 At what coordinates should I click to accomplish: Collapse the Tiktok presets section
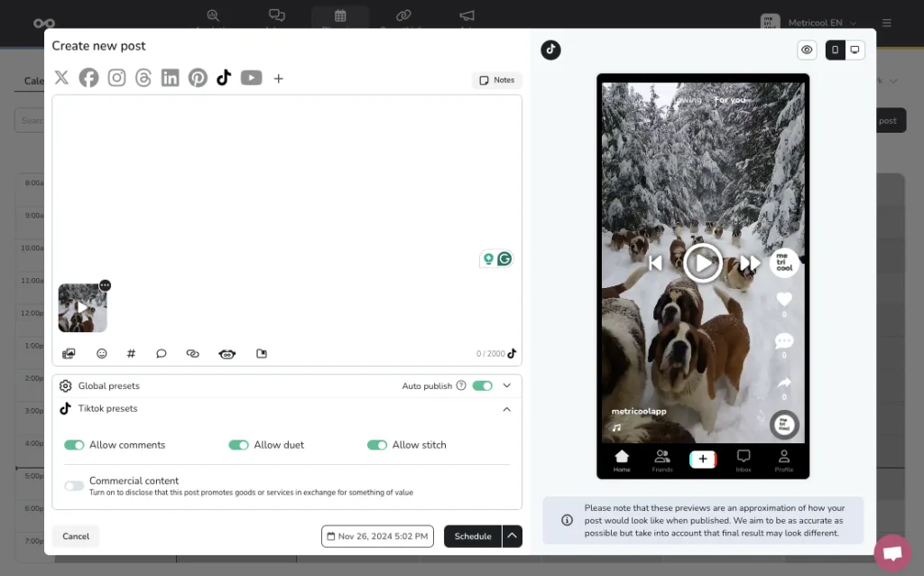coord(506,409)
